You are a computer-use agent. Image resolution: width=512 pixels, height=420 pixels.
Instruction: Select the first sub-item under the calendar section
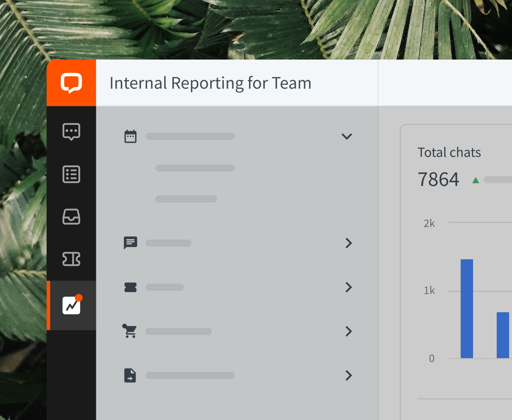[195, 168]
